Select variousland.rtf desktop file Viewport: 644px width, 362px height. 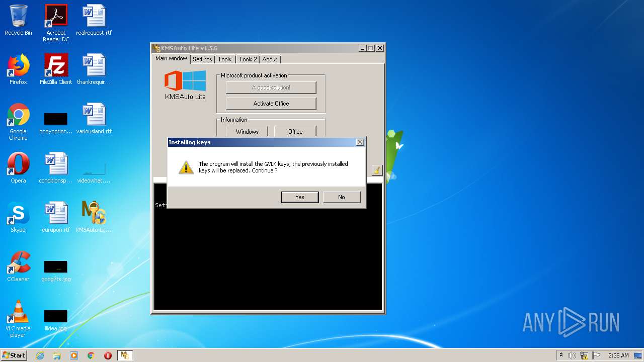pos(94,119)
